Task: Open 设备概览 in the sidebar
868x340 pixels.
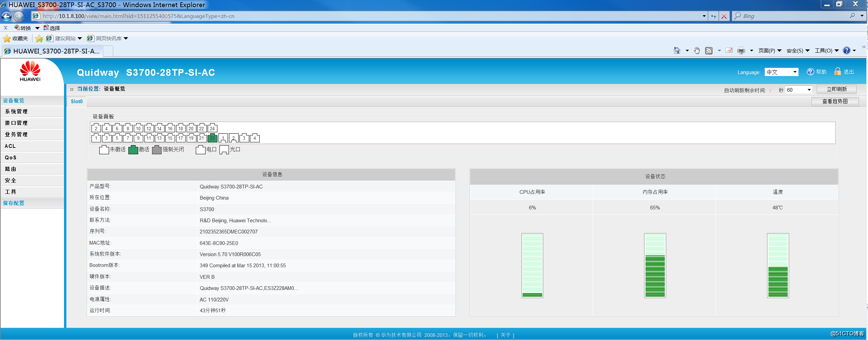Action: click(x=32, y=100)
